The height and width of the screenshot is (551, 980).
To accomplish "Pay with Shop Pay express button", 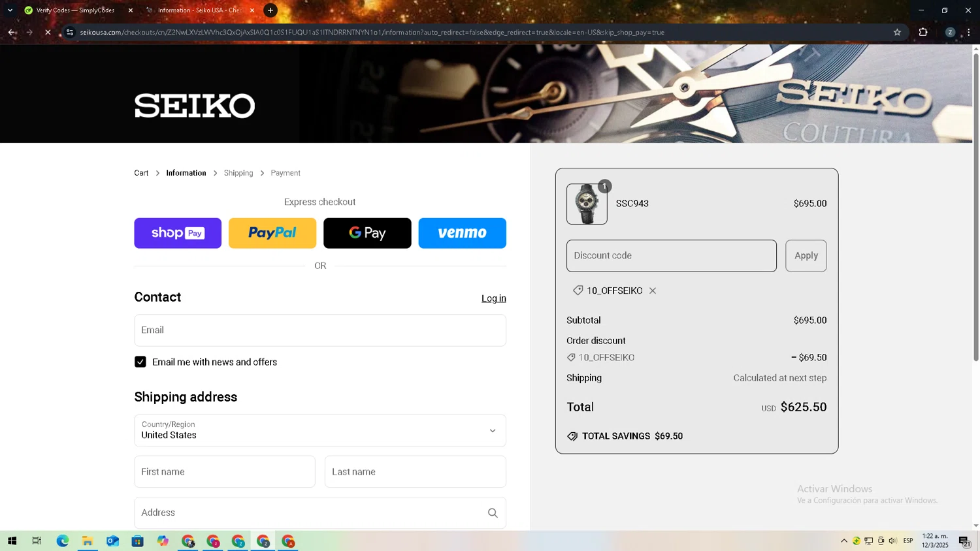I will click(x=178, y=233).
